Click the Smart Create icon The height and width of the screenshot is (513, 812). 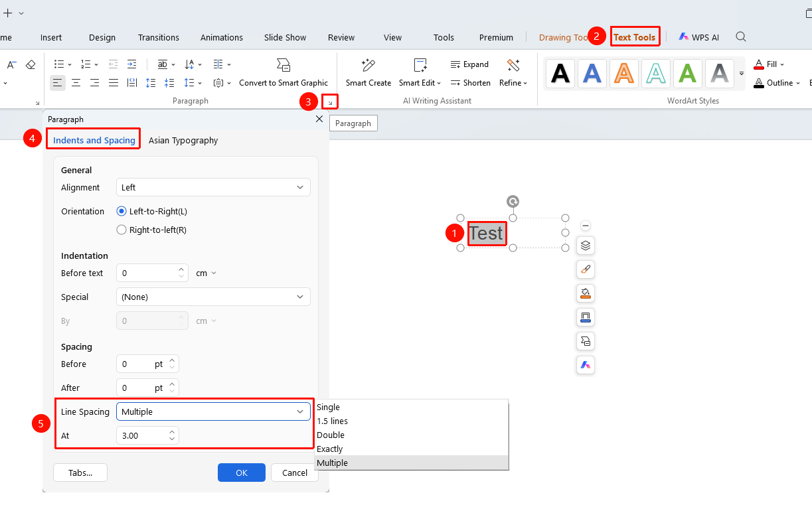pos(368,65)
